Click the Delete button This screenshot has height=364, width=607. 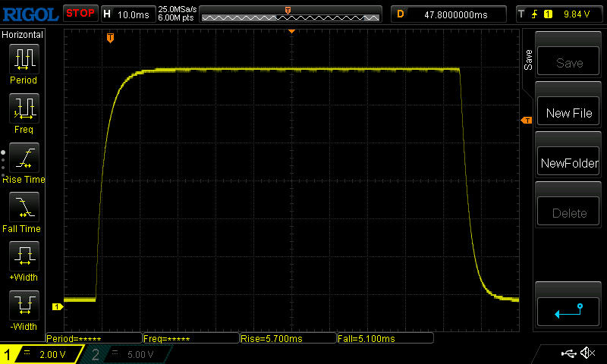pyautogui.click(x=568, y=211)
